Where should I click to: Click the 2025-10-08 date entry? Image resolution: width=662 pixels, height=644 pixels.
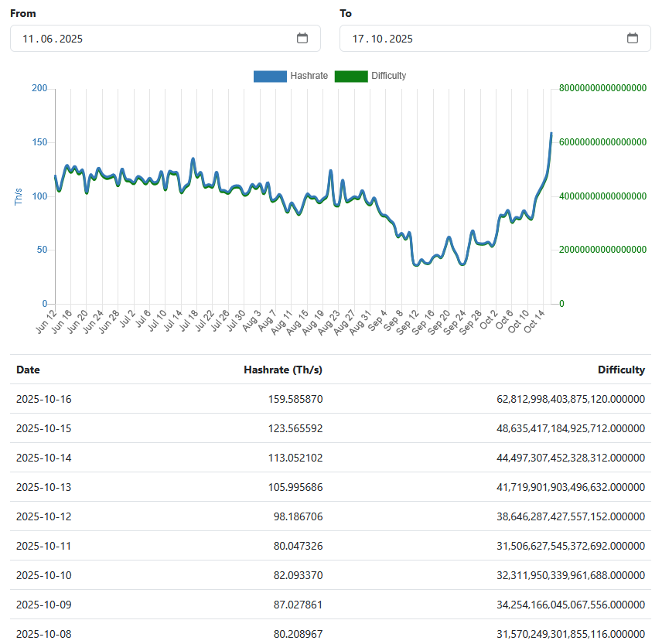(43, 634)
